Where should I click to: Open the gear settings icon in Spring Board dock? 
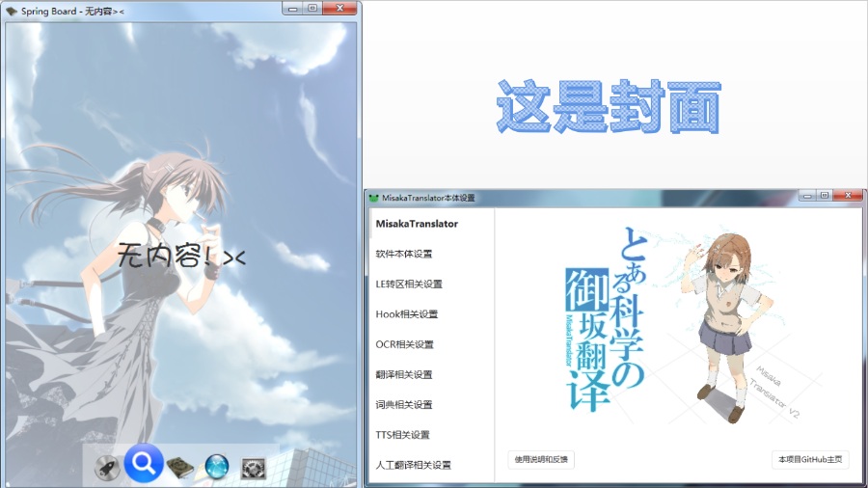point(254,468)
